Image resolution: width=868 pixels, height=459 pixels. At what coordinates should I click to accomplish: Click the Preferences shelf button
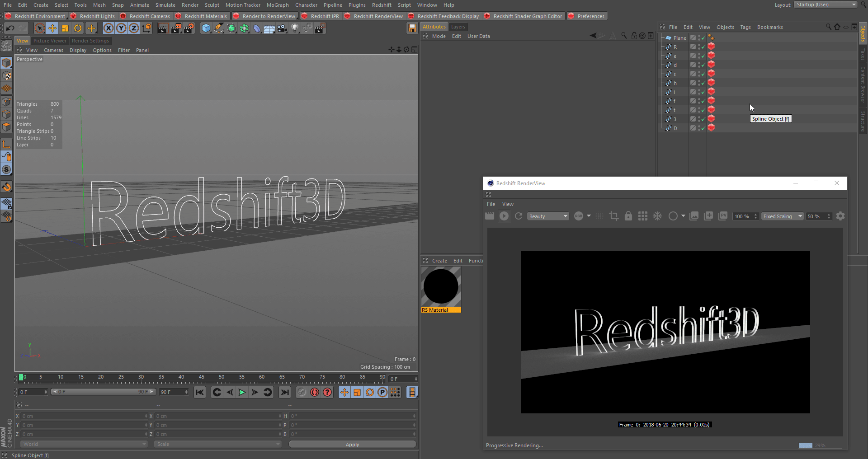pos(587,16)
